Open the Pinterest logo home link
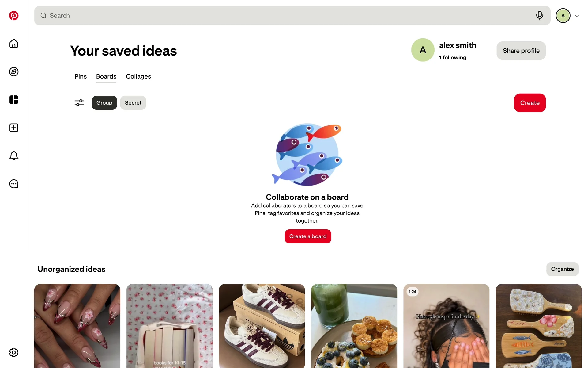This screenshot has width=588, height=368. [14, 16]
